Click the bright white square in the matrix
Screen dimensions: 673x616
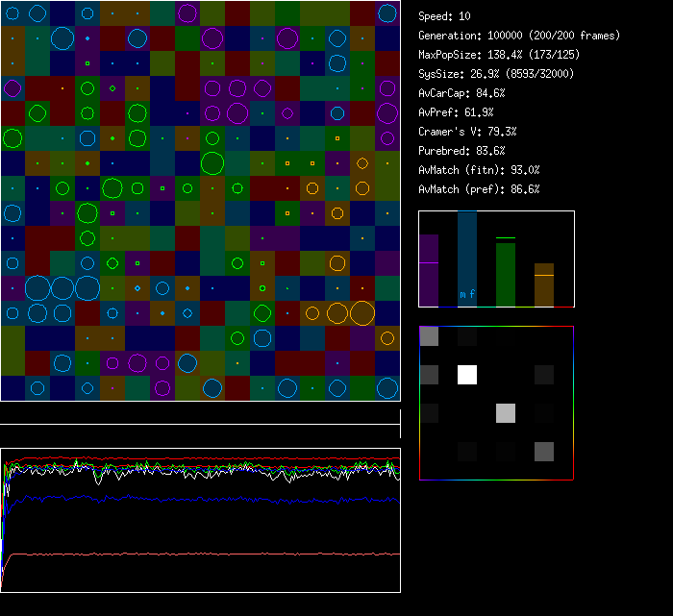click(467, 375)
